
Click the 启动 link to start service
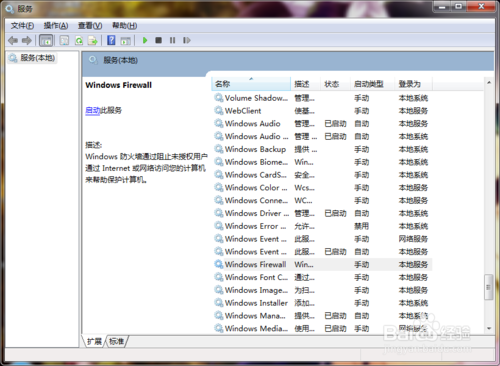click(x=93, y=110)
